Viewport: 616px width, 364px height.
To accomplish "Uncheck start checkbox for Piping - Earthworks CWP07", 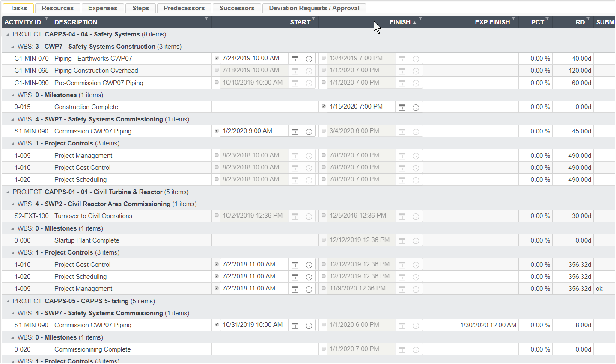I will tap(217, 58).
